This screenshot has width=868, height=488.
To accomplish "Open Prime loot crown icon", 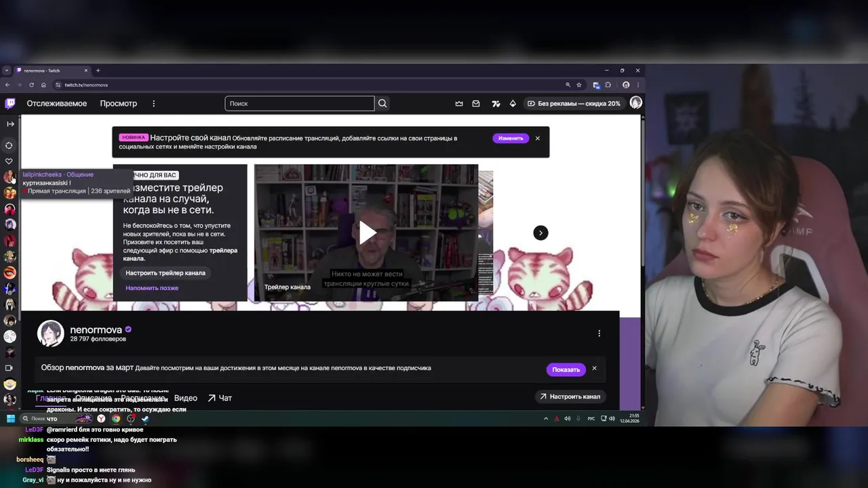I will pyautogui.click(x=459, y=104).
